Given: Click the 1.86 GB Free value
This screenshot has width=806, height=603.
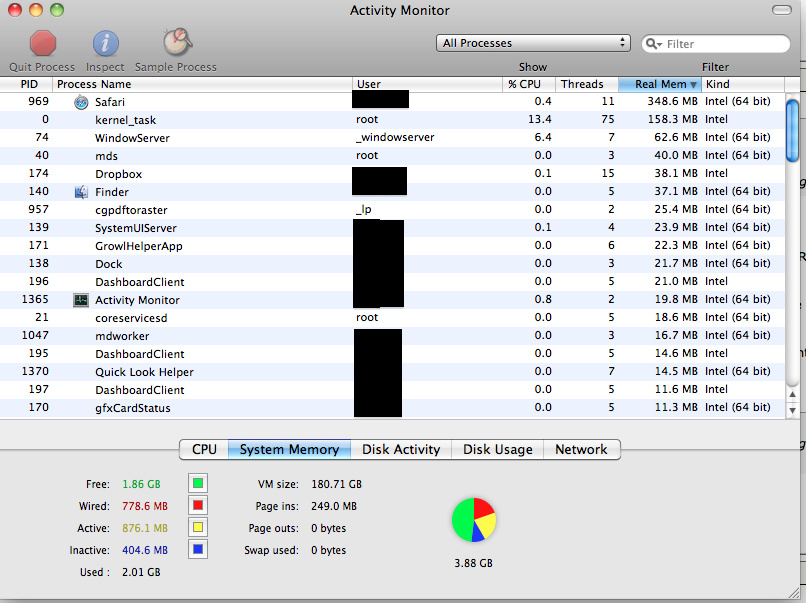Looking at the screenshot, I should [x=141, y=484].
